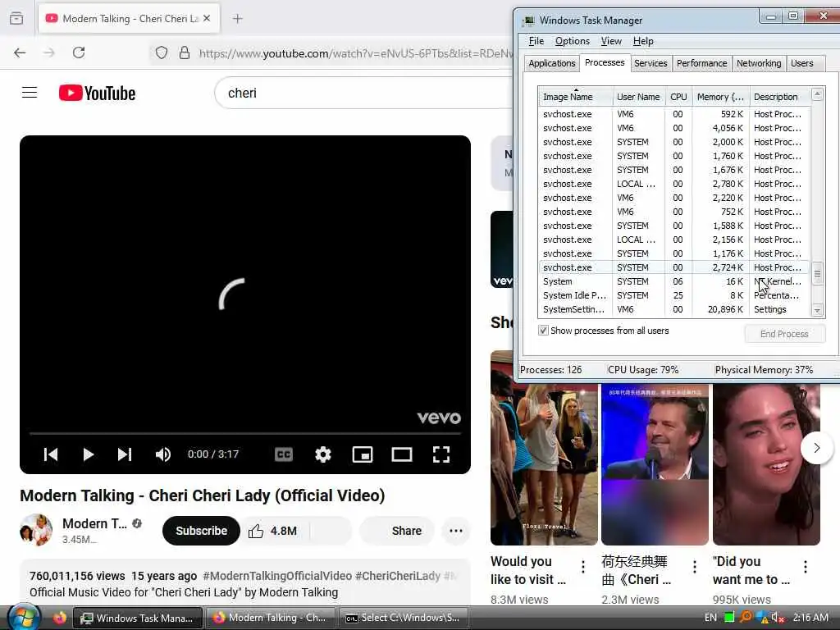Open options for 'Did you want me to' short

click(806, 566)
